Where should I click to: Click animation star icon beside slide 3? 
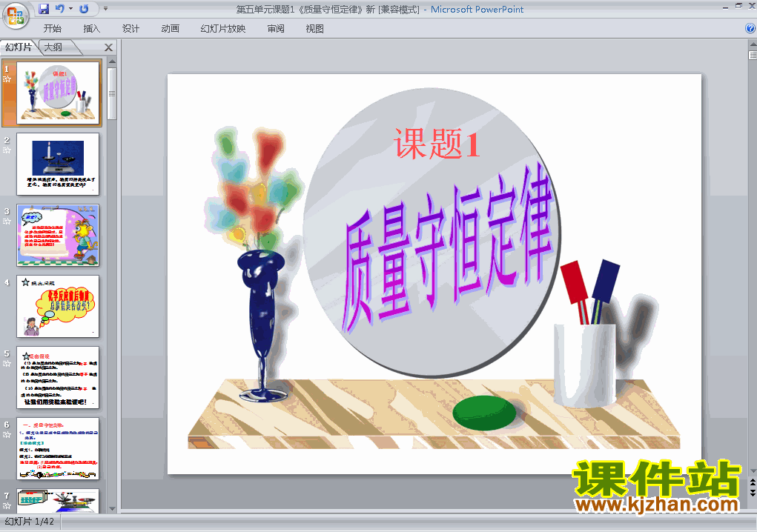[x=7, y=222]
